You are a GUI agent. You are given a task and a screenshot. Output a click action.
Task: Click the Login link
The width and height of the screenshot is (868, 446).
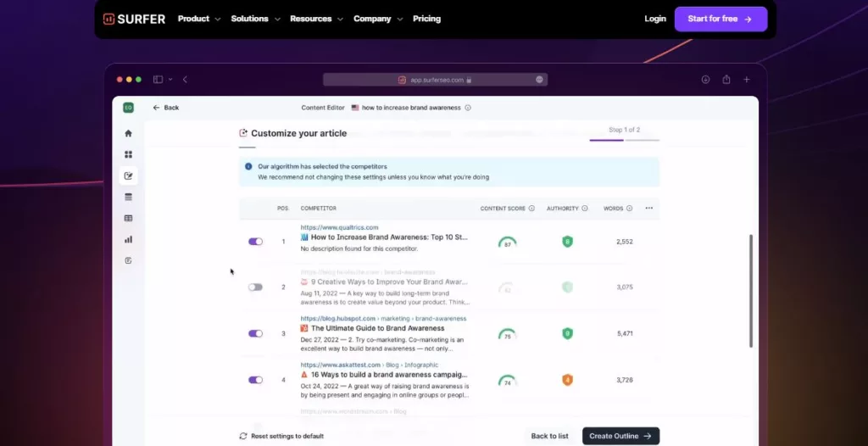tap(655, 19)
